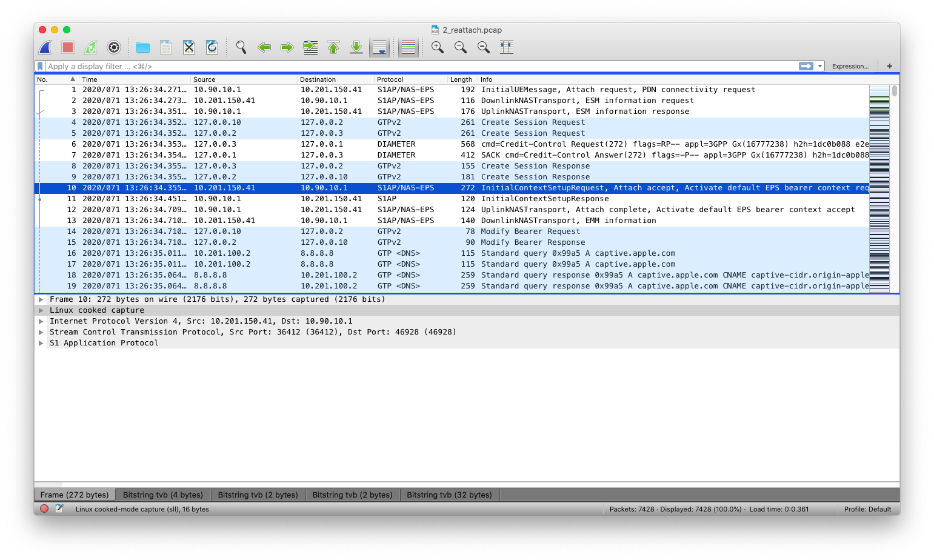Zoom out the packet list text
Screen dimensions: 934x560
coord(461,47)
